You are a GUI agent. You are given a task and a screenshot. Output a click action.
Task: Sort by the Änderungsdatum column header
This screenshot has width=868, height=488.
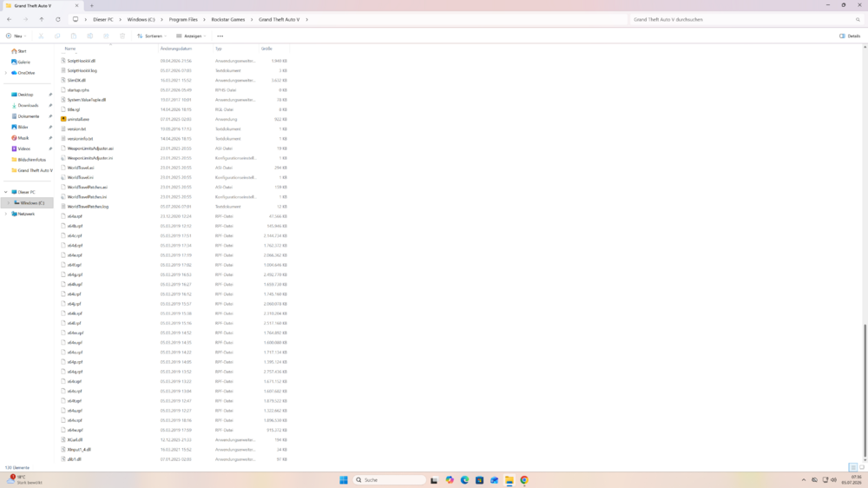point(176,49)
